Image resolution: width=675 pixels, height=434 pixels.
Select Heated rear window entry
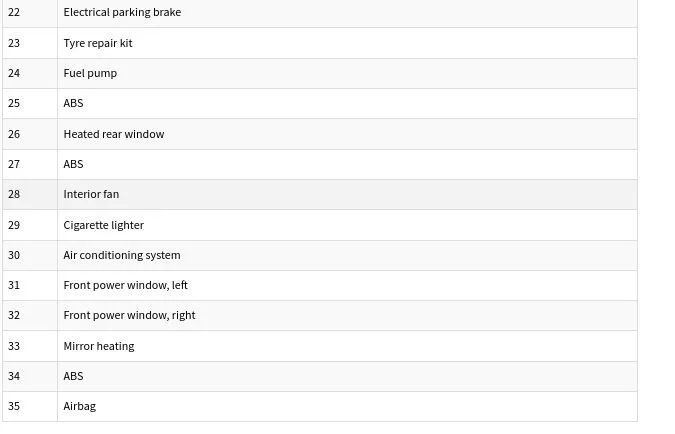(x=114, y=134)
